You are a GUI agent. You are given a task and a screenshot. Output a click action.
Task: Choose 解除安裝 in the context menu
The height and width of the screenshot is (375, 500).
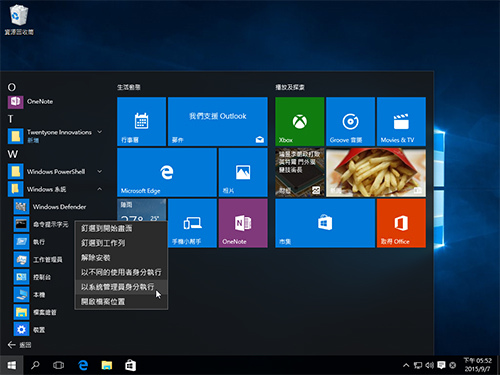coord(121,258)
